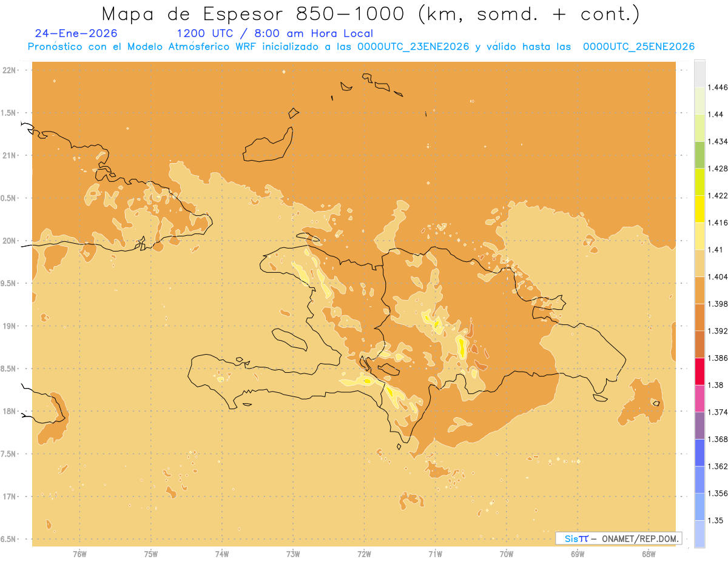Click the "76W" longitude label
The image size is (728, 562).
[x=79, y=554]
